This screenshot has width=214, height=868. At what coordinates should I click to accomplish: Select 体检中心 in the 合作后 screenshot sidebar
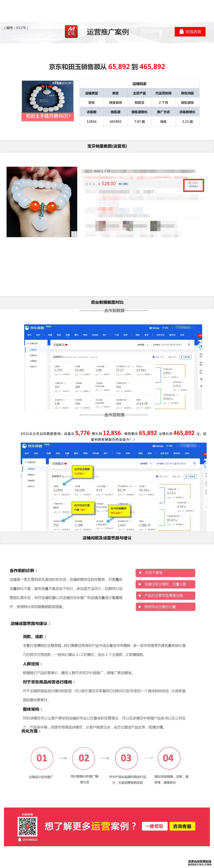point(31,487)
